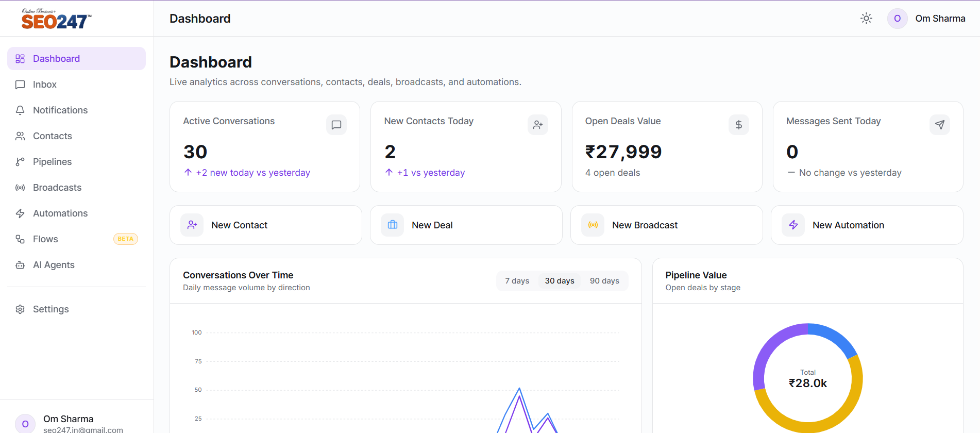Click the Flows icon in sidebar
Image resolution: width=980 pixels, height=433 pixels.
click(x=20, y=239)
